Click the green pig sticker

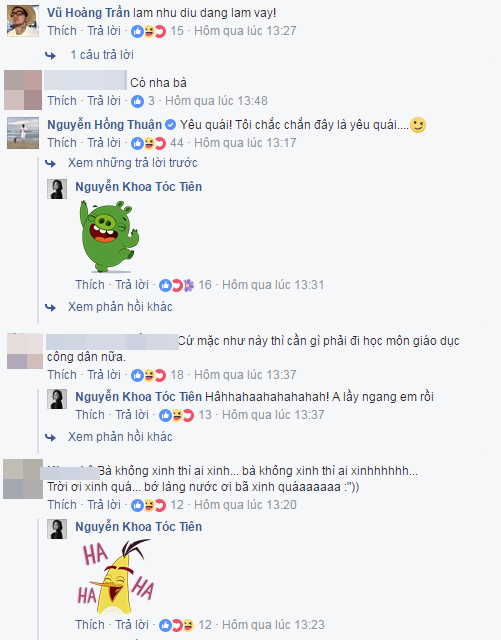(109, 236)
